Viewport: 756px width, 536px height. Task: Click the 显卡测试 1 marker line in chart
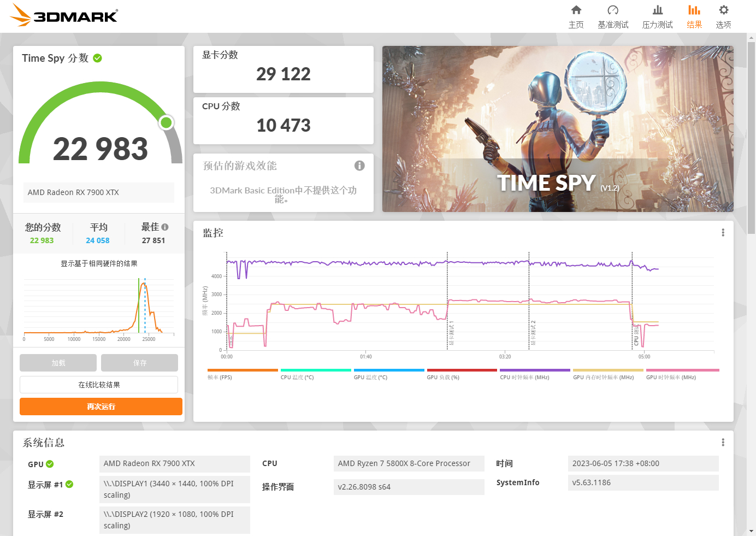click(447, 301)
